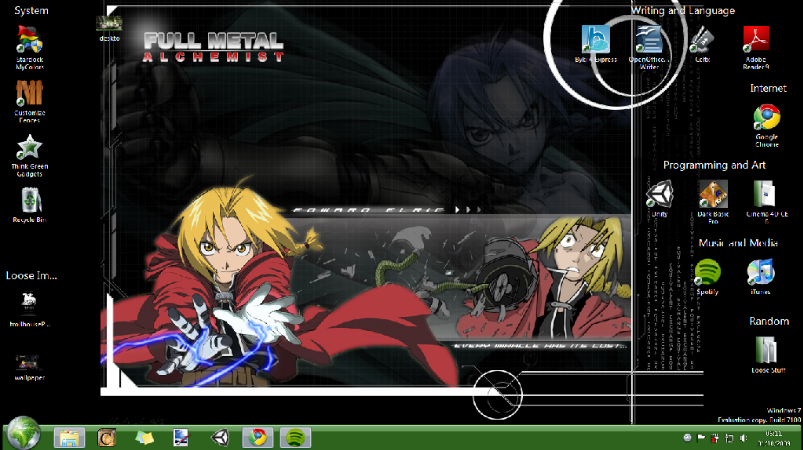Screen dimensions: 803x450
Task: Open Adobe Reader 9 shortcut
Action: click(756, 47)
